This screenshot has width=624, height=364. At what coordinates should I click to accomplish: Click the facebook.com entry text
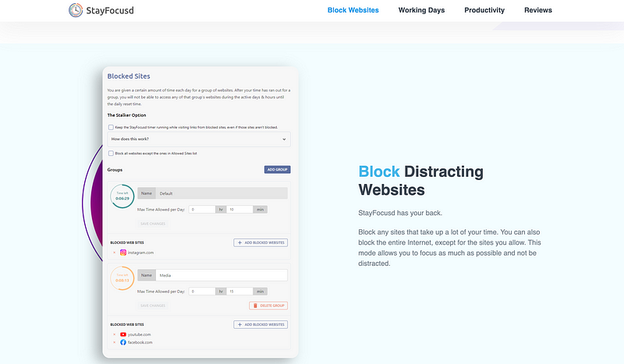coord(140,342)
